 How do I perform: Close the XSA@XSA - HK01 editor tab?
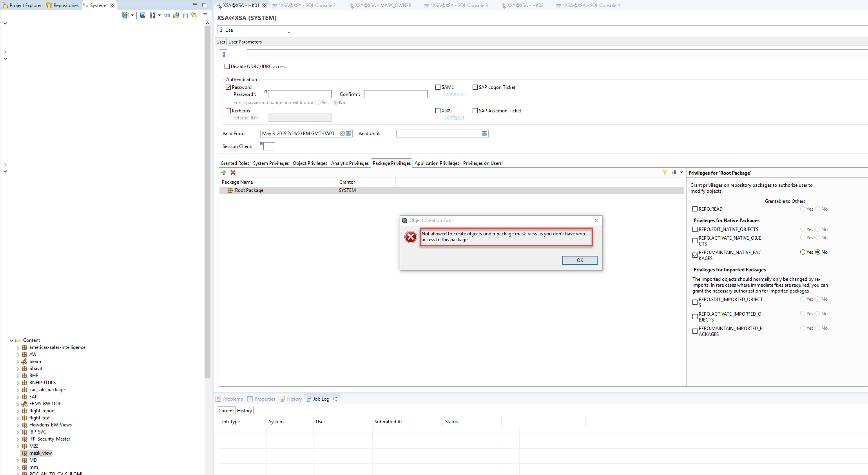pos(265,5)
